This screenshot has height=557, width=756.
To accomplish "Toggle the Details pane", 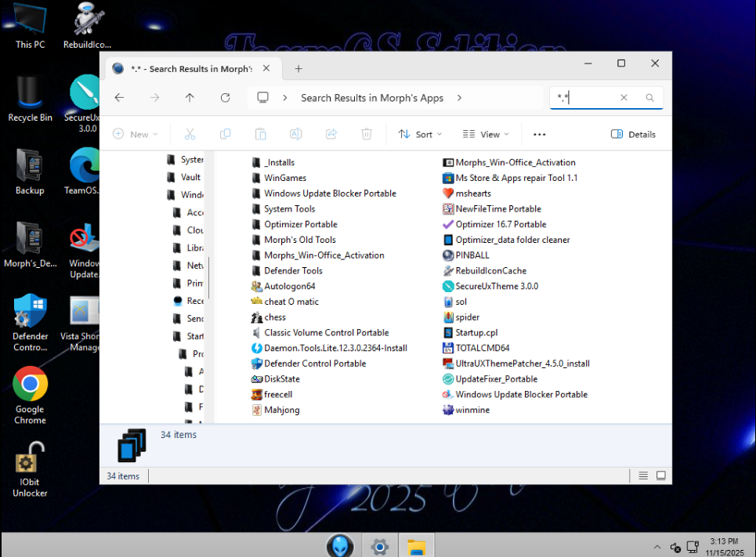I will tap(633, 134).
